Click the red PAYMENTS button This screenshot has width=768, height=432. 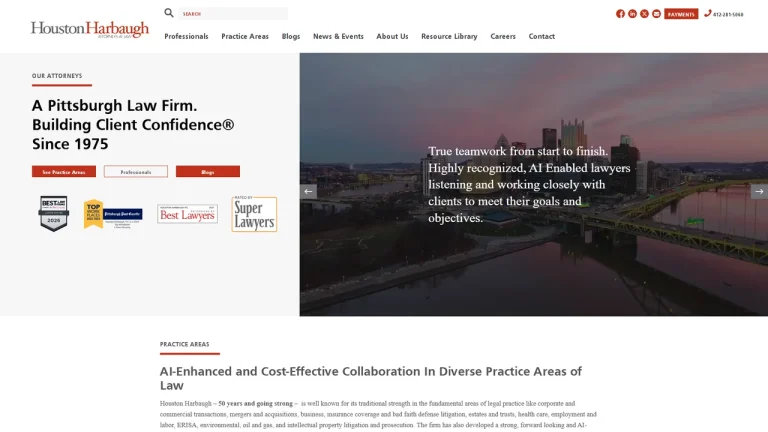click(x=681, y=14)
